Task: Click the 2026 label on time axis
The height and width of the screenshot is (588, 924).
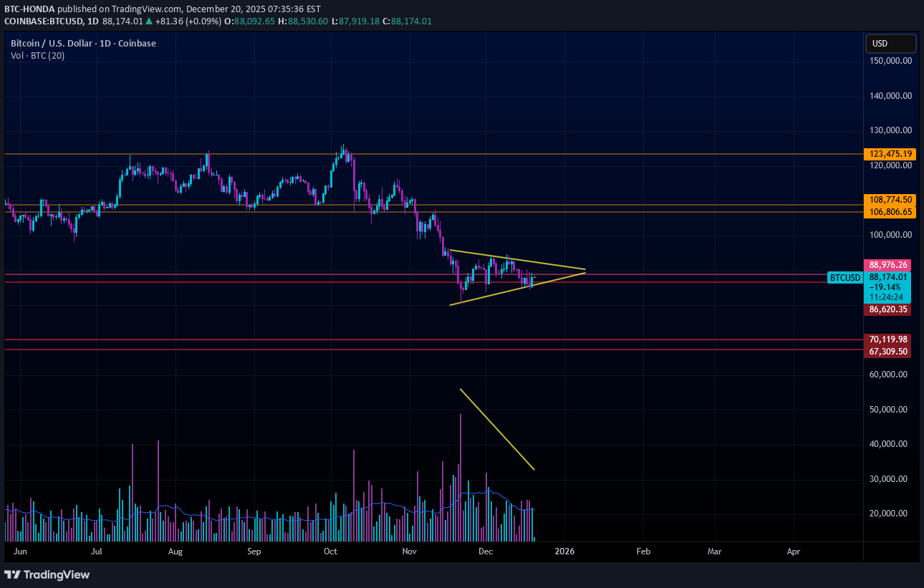Action: click(564, 551)
